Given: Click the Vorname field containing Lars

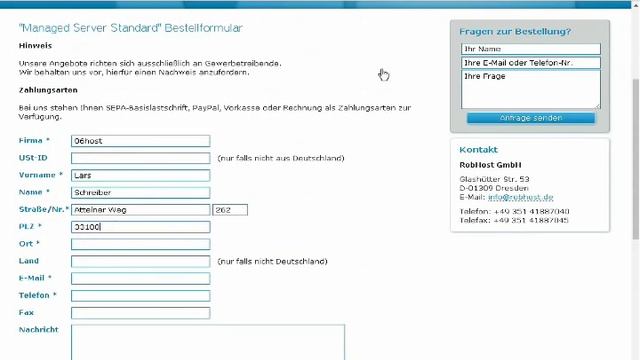Looking at the screenshot, I should [140, 175].
